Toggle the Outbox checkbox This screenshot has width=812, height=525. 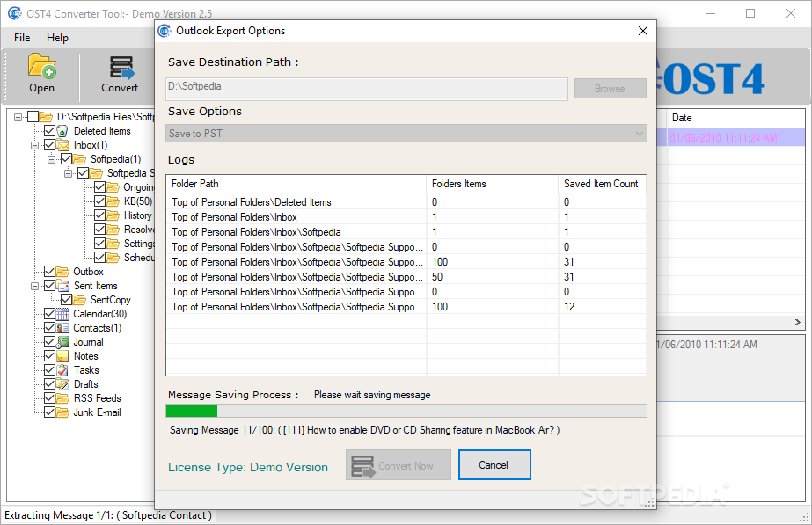pos(50,272)
